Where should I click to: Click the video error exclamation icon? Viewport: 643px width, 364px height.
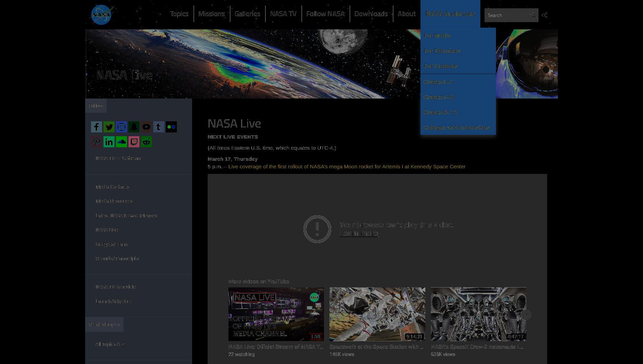[317, 229]
